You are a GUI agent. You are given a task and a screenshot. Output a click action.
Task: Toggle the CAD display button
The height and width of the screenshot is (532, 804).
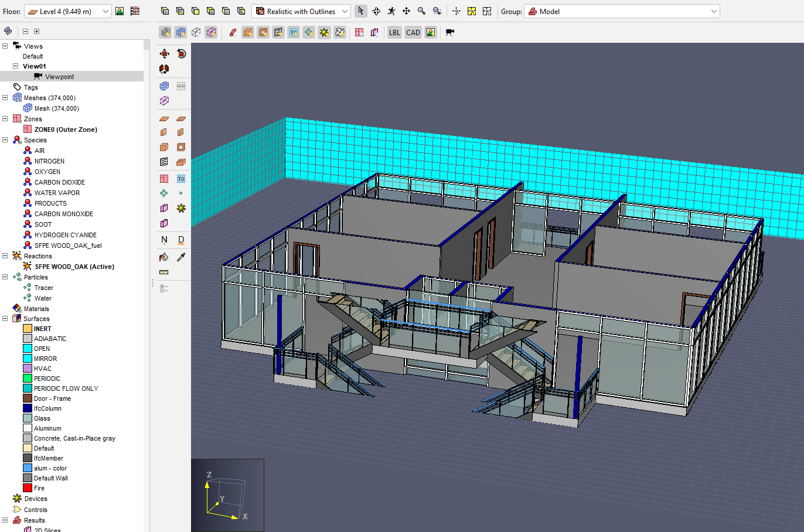tap(413, 32)
